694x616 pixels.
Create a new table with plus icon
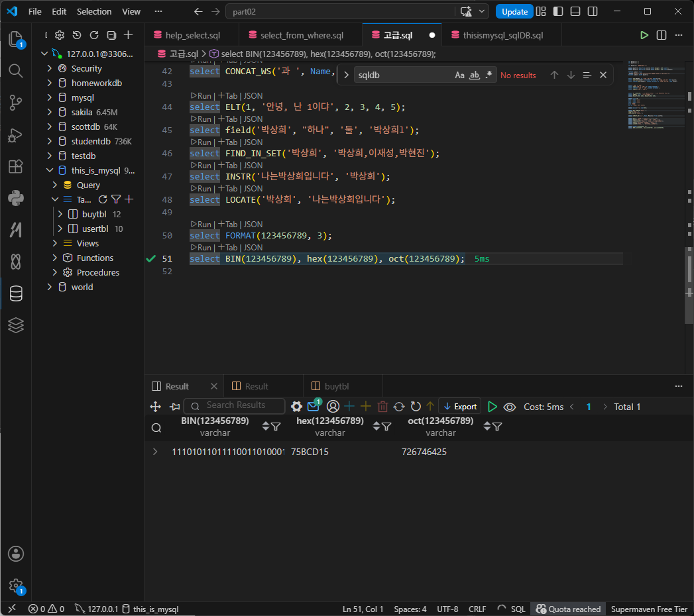(x=129, y=199)
